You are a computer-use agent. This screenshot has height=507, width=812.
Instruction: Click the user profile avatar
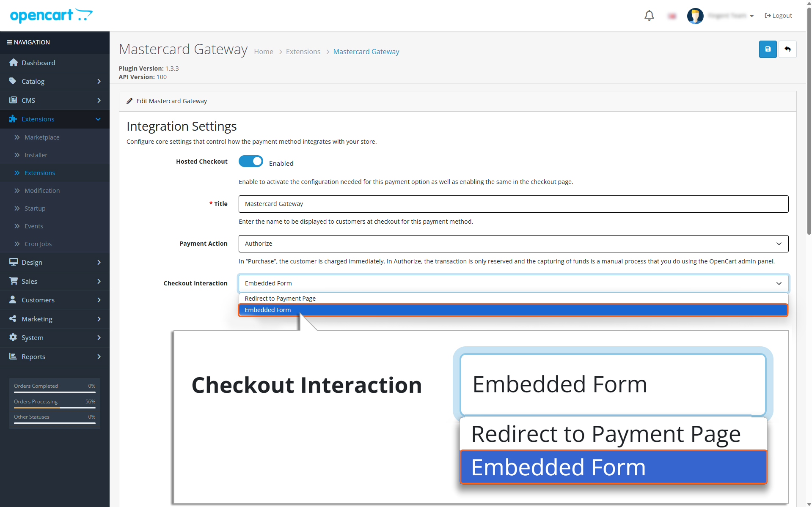(x=695, y=16)
